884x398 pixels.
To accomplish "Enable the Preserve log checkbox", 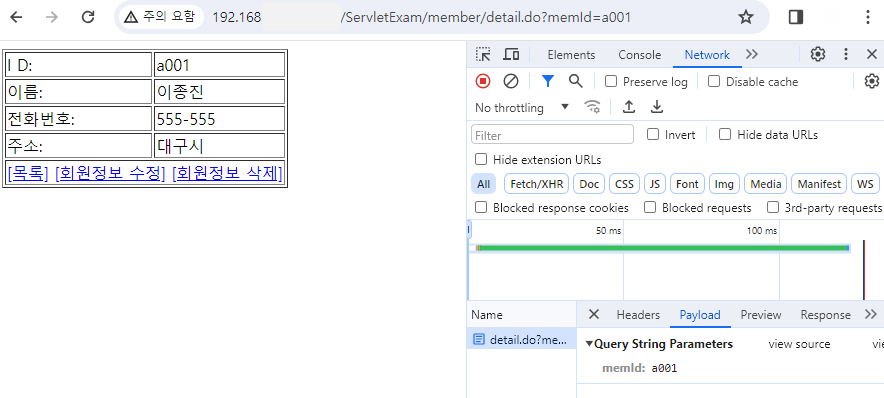I will 611,81.
